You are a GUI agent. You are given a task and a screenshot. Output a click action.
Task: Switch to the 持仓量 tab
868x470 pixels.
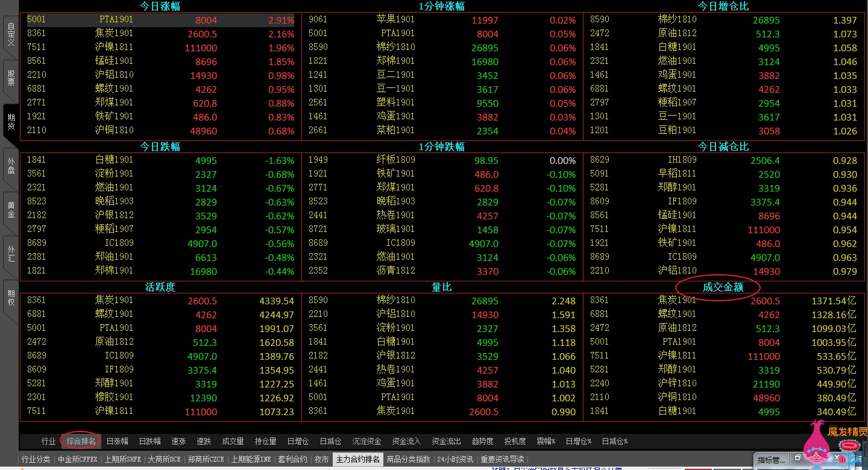(x=265, y=442)
